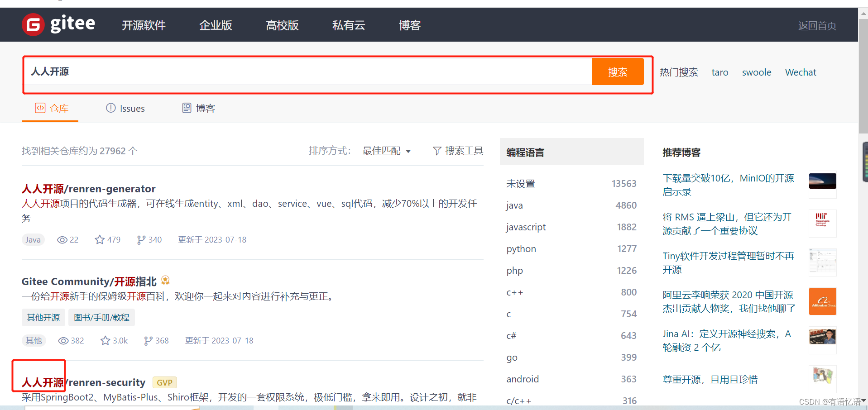Click the star icon showing 479
This screenshot has height=410, width=868.
[x=100, y=239]
